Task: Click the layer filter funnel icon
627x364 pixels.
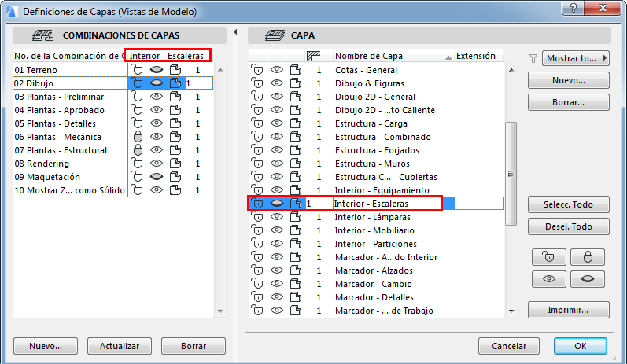Action: (533, 58)
